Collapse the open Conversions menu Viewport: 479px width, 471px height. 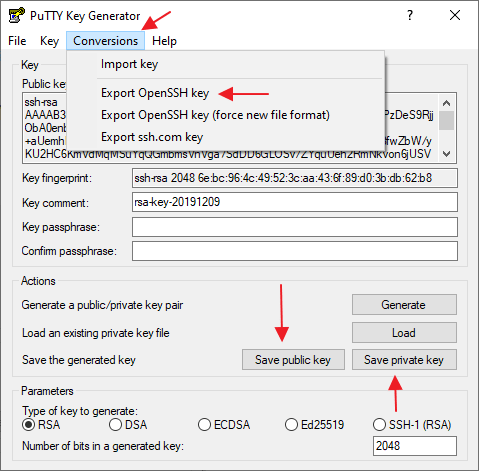coord(105,41)
